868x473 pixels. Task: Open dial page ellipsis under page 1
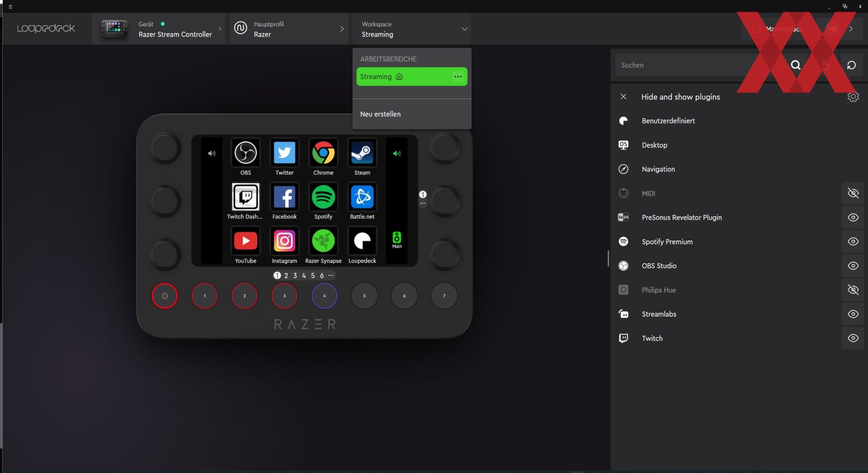(423, 203)
